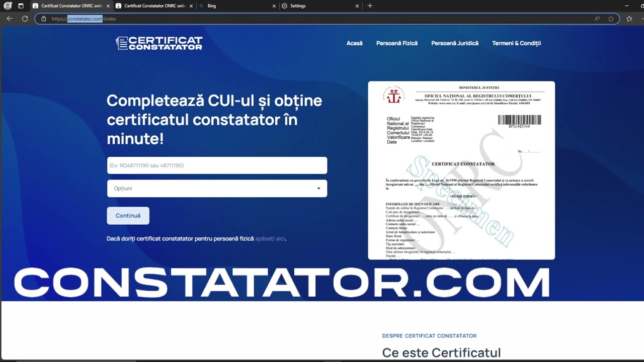Reload the page with the refresh icon
Viewport: 644px width, 362px height.
(x=25, y=19)
